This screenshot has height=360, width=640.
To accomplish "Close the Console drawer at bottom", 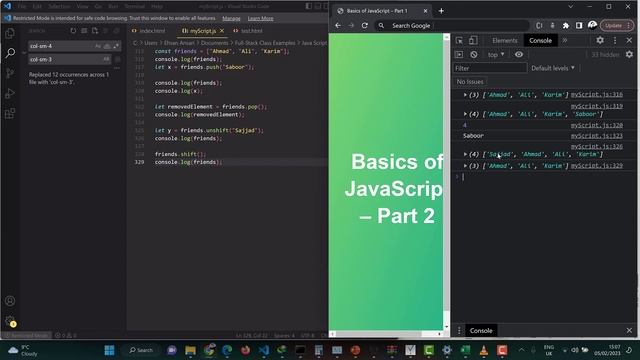I will tap(629, 331).
